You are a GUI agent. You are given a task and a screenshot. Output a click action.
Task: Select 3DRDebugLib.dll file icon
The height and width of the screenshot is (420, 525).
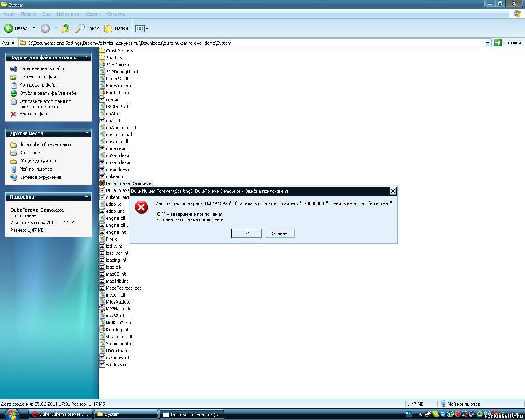coord(102,72)
